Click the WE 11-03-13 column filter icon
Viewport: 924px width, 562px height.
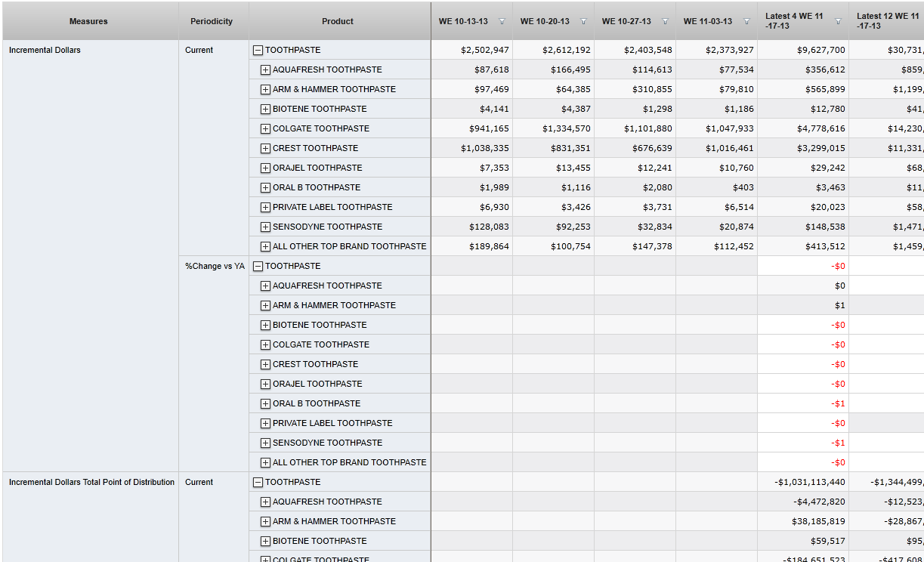pos(746,22)
